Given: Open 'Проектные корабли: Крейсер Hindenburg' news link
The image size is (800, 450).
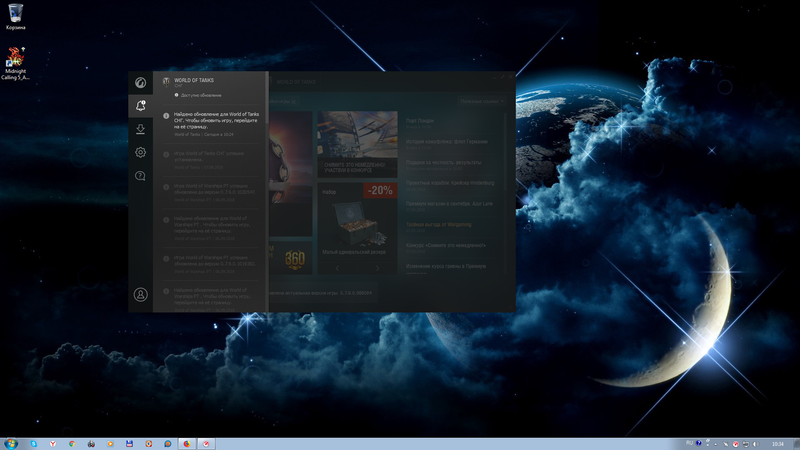Looking at the screenshot, I should coord(450,183).
